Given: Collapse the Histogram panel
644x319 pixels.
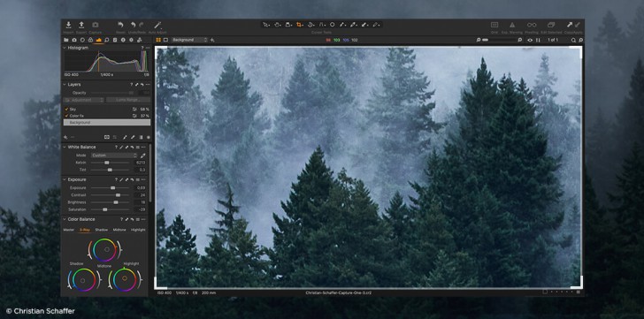Looking at the screenshot, I should pyautogui.click(x=65, y=48).
